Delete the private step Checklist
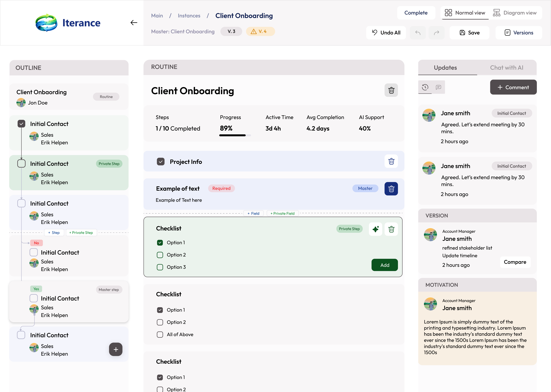Image resolution: width=551 pixels, height=392 pixels. (x=391, y=229)
